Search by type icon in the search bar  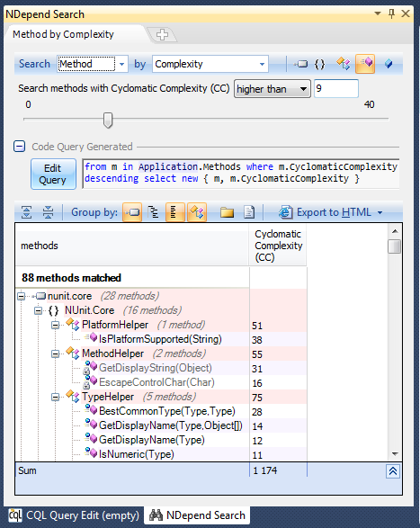point(344,63)
